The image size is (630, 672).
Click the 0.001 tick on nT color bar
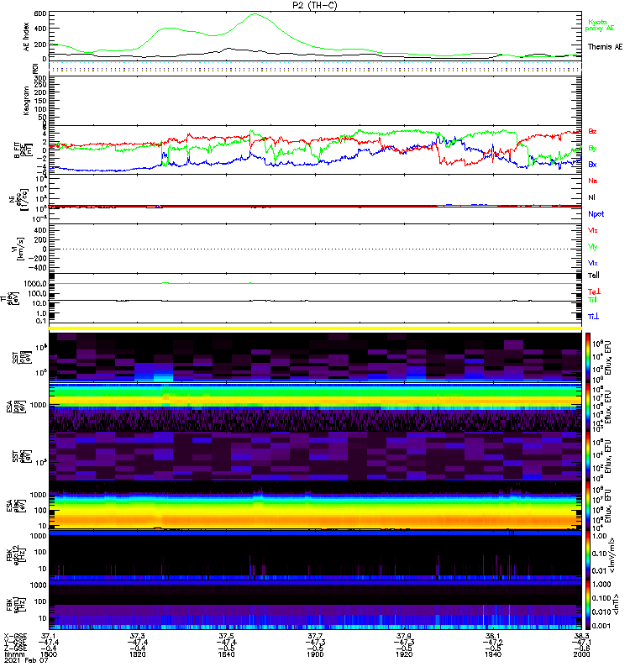[x=601, y=626]
